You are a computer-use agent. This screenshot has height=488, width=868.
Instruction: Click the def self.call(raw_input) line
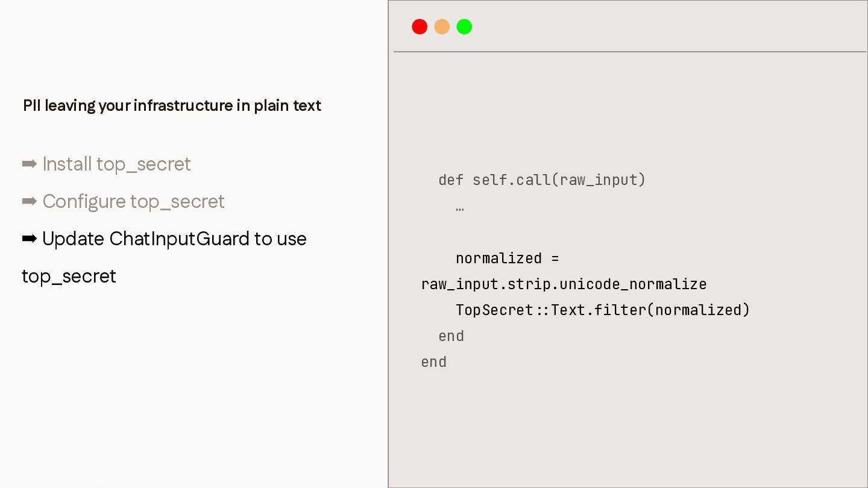click(542, 180)
